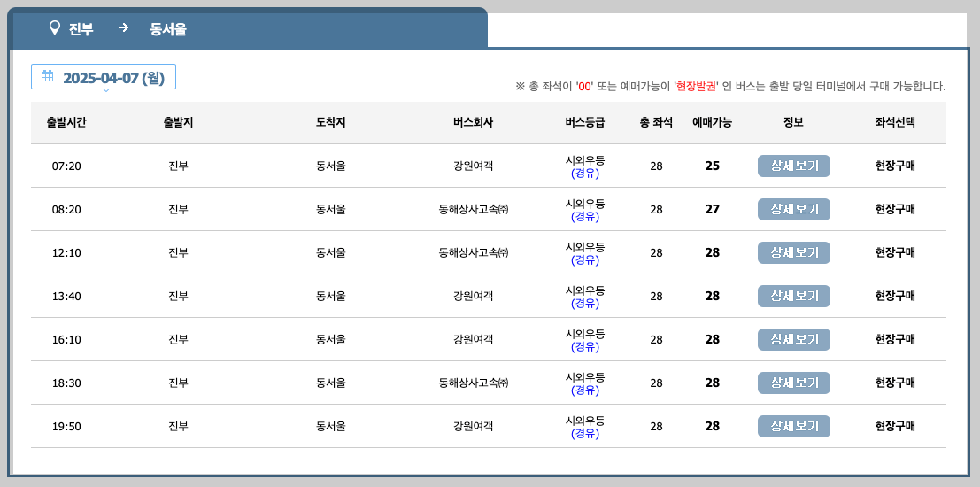The width and height of the screenshot is (980, 487).
Task: Click the (경유) link in the 07:20 row
Action: click(x=585, y=174)
